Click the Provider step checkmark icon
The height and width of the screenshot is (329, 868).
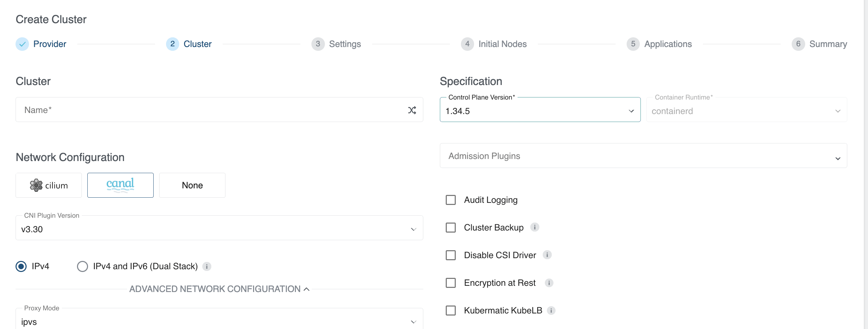22,44
